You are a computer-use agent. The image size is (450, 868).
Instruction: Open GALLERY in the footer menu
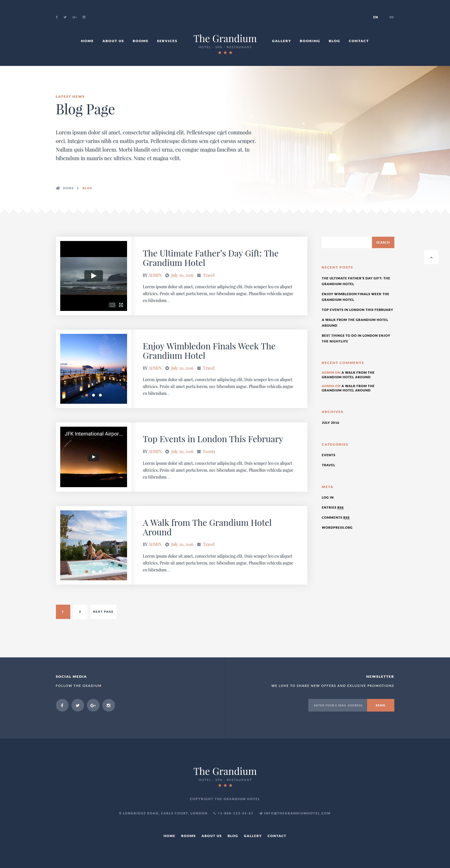pos(253,836)
